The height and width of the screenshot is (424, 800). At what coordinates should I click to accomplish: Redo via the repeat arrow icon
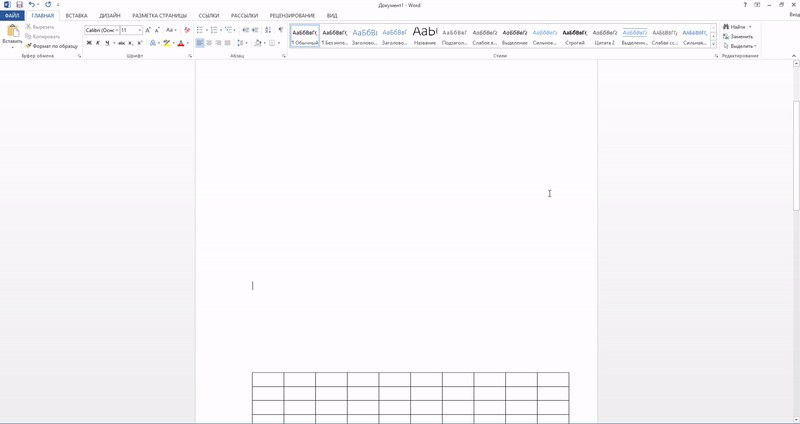tap(48, 5)
